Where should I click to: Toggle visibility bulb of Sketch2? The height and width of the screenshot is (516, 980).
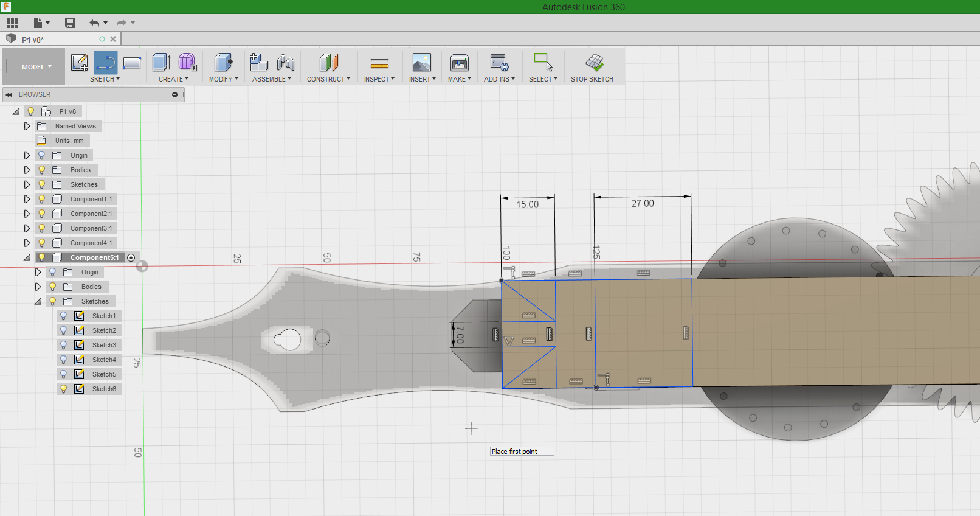tap(63, 330)
